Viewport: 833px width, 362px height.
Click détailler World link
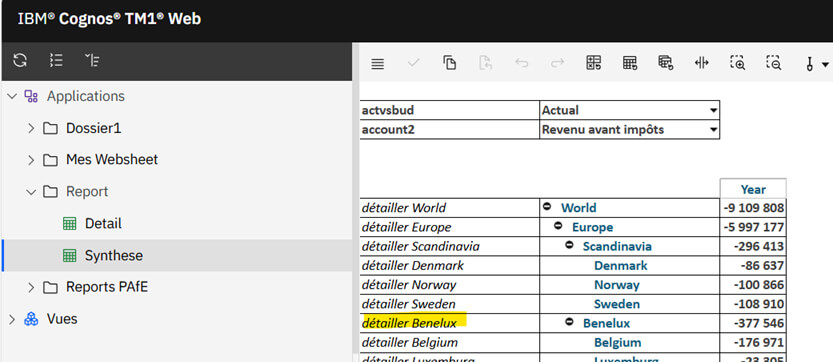404,208
